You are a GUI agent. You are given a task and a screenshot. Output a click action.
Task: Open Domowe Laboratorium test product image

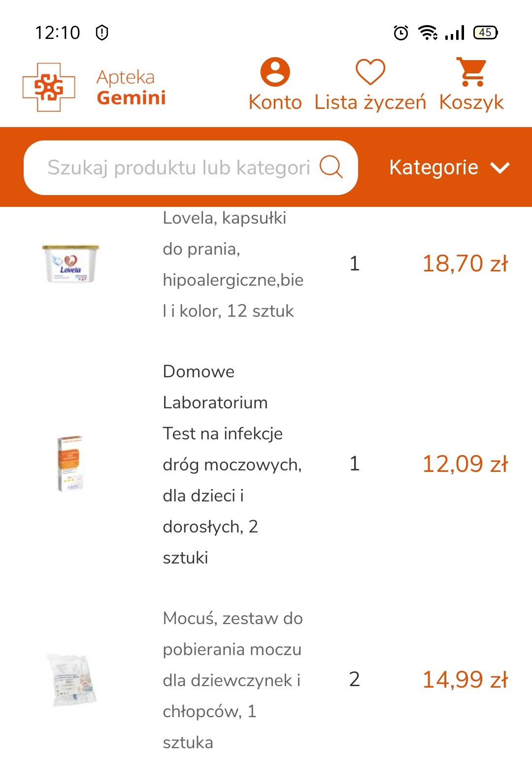coord(70,463)
